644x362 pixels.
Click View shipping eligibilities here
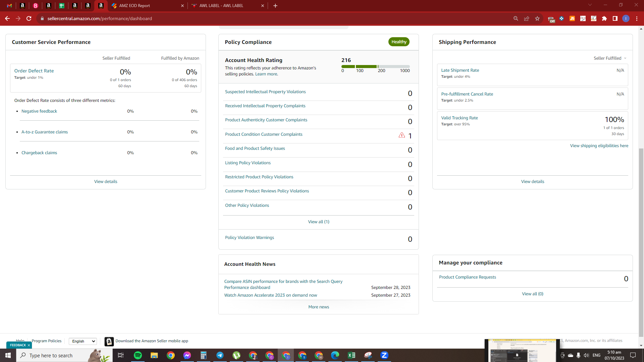[x=599, y=146]
